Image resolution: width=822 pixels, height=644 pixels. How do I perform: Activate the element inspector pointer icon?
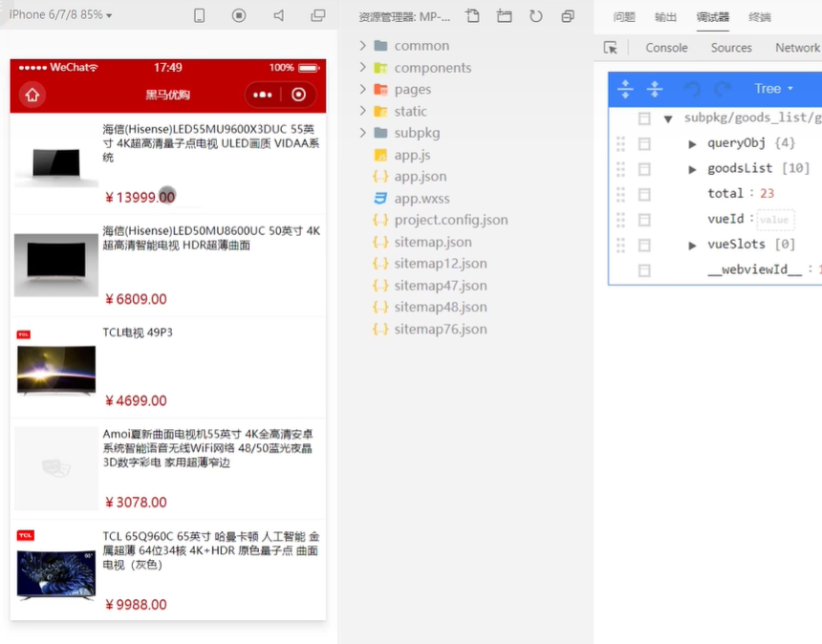point(610,48)
